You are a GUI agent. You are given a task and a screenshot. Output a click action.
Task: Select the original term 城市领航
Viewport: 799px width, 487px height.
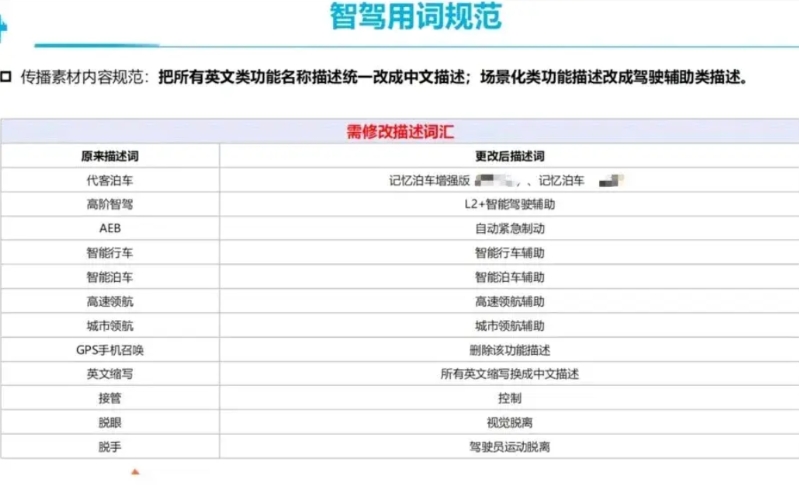(x=110, y=326)
